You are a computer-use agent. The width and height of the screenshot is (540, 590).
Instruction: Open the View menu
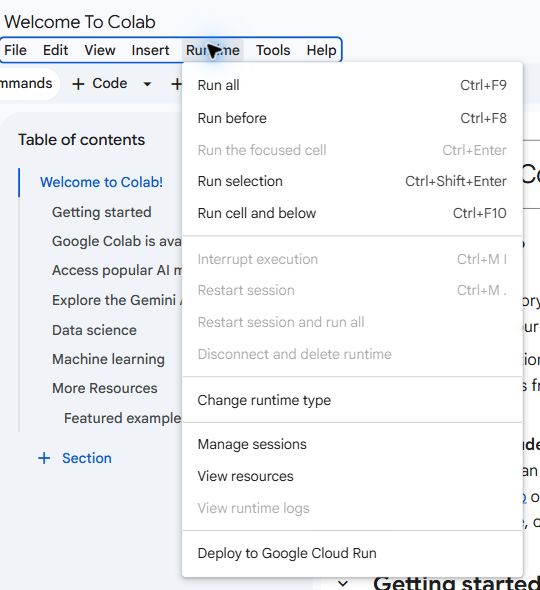[x=100, y=50]
